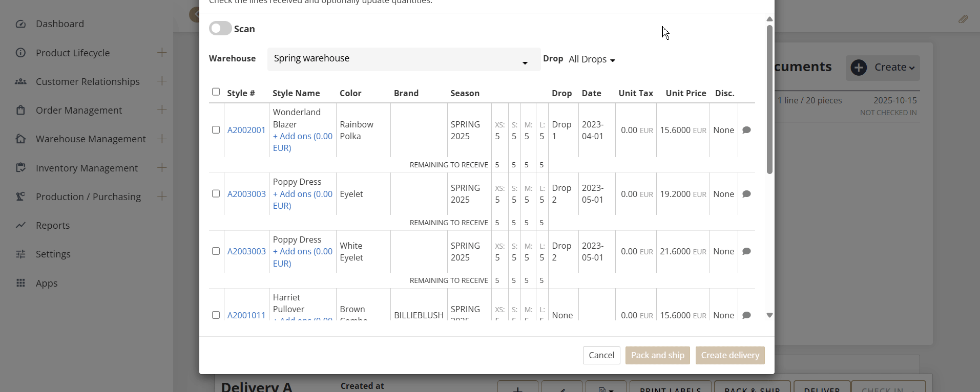Screen dimensions: 980x392
Task: Expand the Order Management plus expander
Action: [x=162, y=110]
